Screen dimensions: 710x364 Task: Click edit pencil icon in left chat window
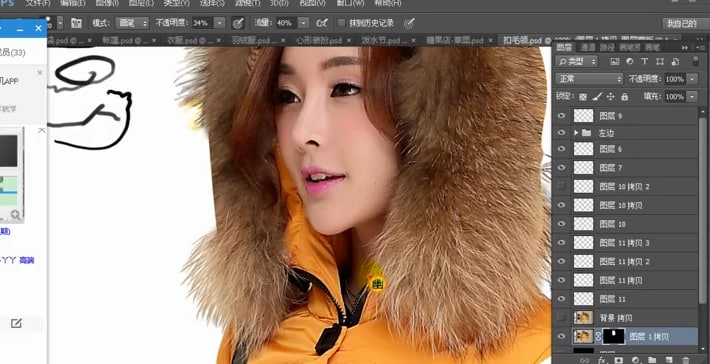(16, 323)
